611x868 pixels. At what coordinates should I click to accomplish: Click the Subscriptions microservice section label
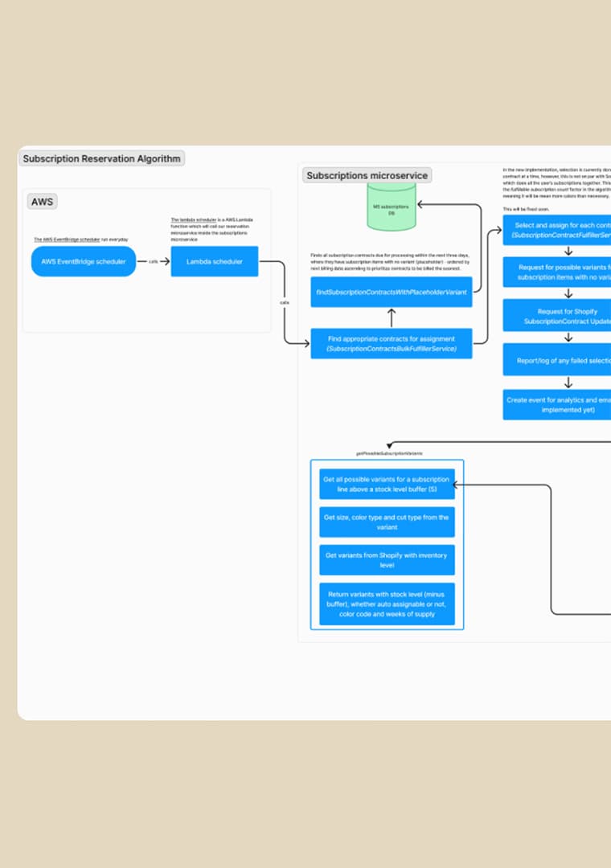click(x=367, y=175)
